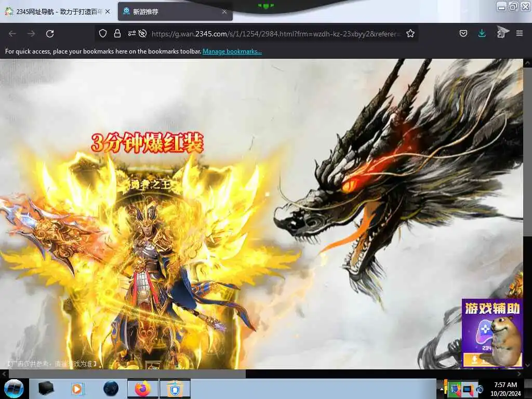Image resolution: width=532 pixels, height=399 pixels.
Task: Go forward with the browser forward arrow
Action: [31, 34]
